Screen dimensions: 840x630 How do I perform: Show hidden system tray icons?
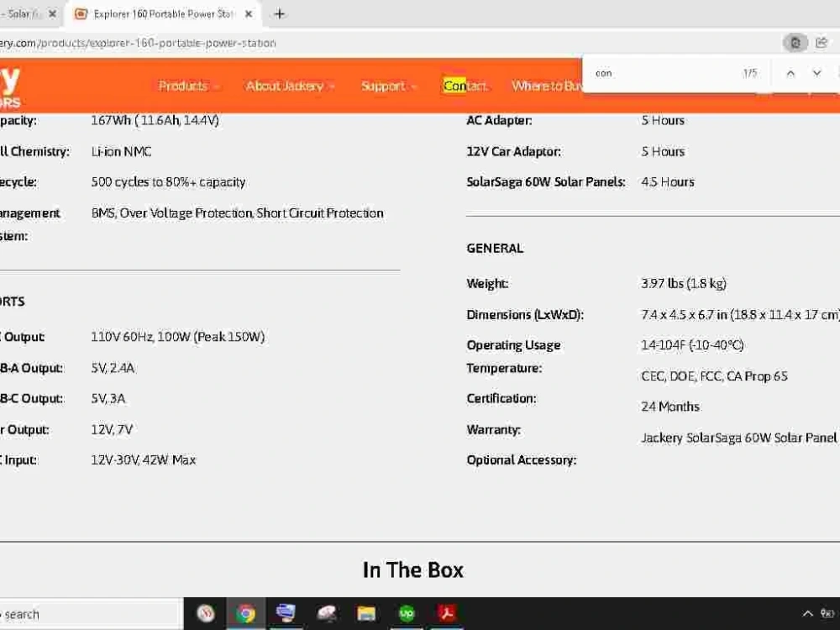click(x=807, y=613)
